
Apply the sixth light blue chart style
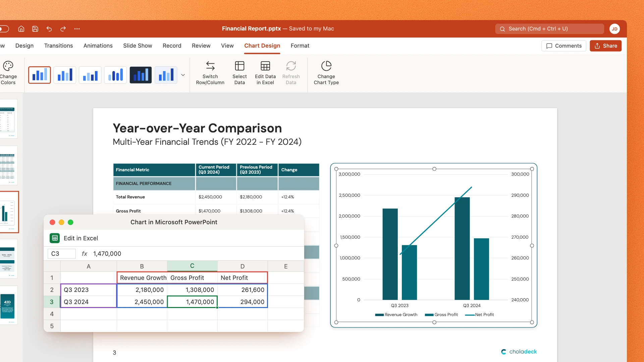point(166,75)
